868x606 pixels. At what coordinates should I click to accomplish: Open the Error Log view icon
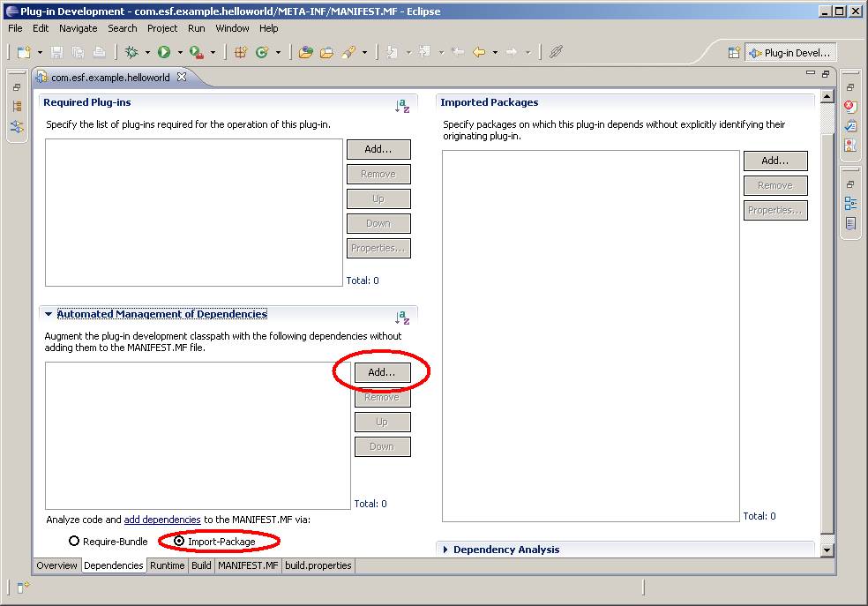[x=850, y=106]
